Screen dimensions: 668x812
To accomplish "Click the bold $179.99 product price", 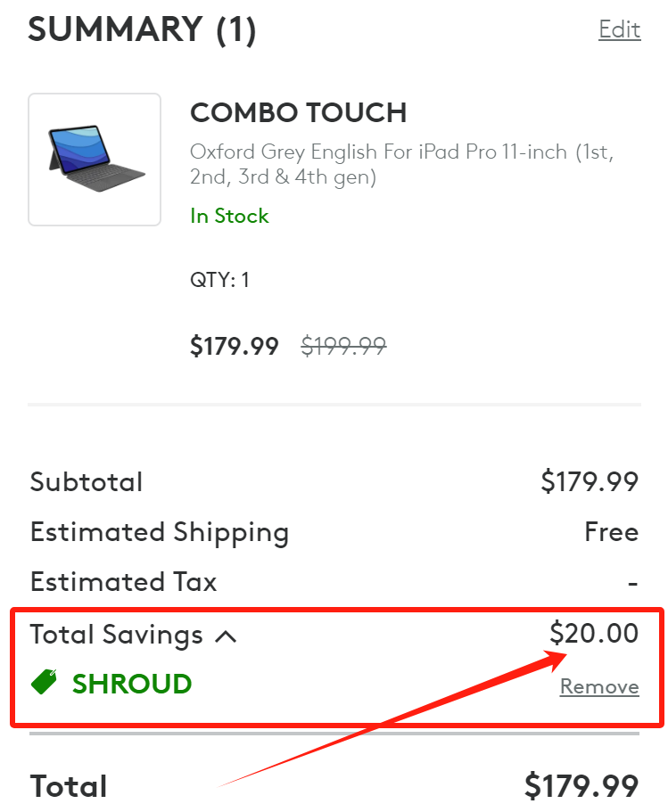I will [x=234, y=346].
